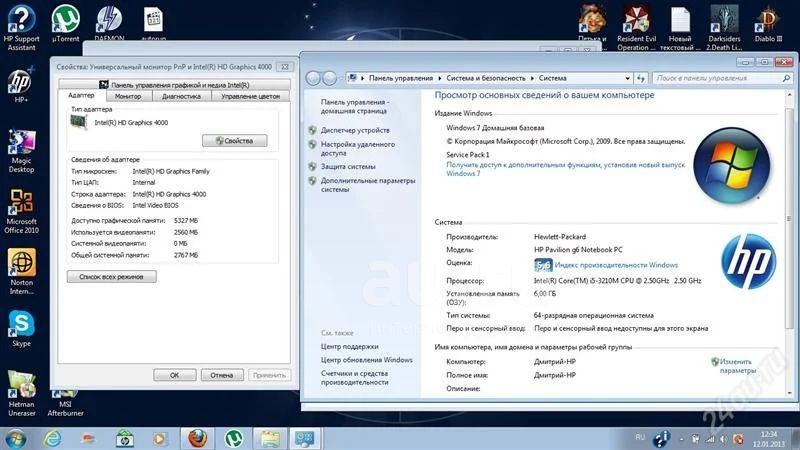Click the Forward arrow in Control Panel window

click(330, 78)
